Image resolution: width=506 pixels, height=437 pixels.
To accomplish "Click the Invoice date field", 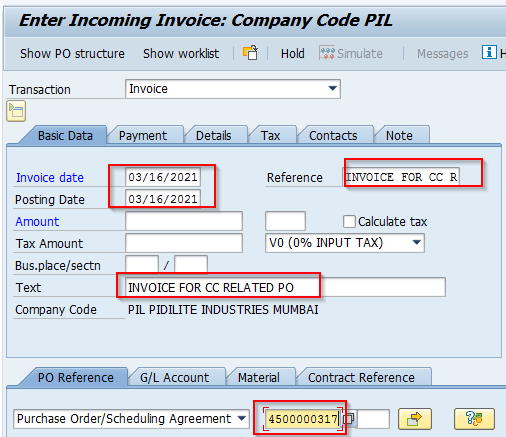I will (163, 177).
